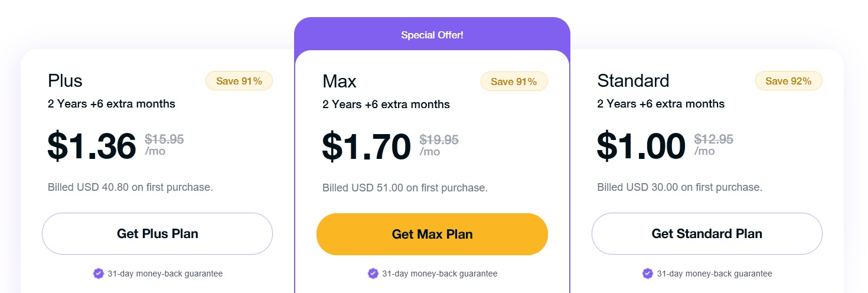Select the Special Offer! banner
This screenshot has width=868, height=293.
coord(432,35)
